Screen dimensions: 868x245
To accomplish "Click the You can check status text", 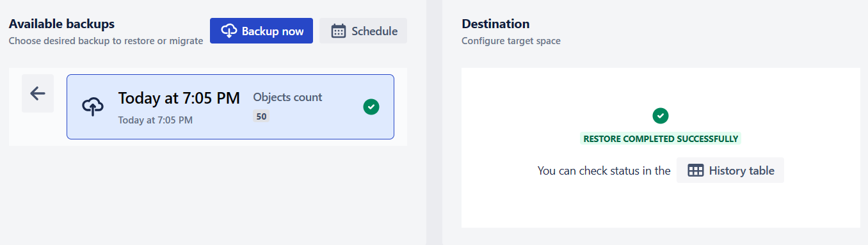I will pyautogui.click(x=604, y=171).
